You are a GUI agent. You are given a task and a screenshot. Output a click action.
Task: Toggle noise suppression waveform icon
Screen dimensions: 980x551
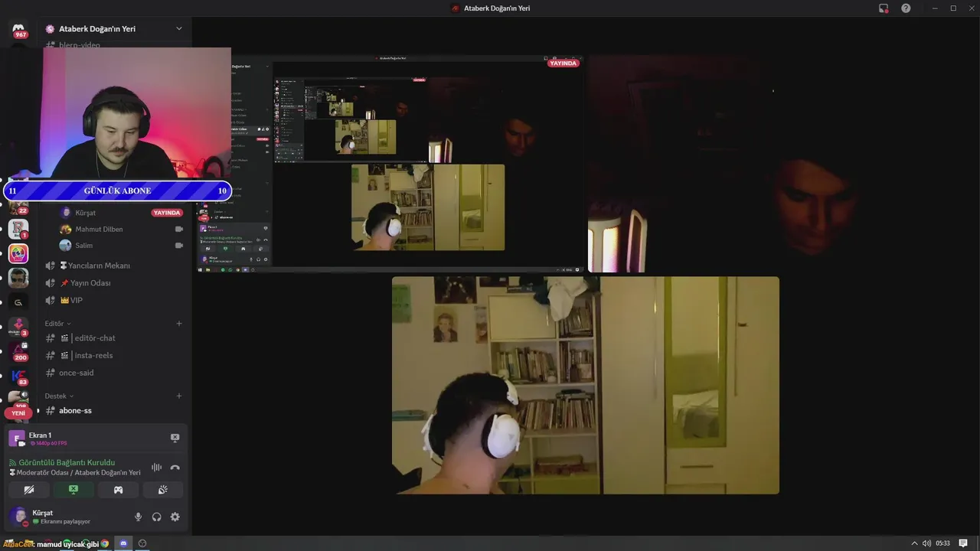tap(156, 468)
